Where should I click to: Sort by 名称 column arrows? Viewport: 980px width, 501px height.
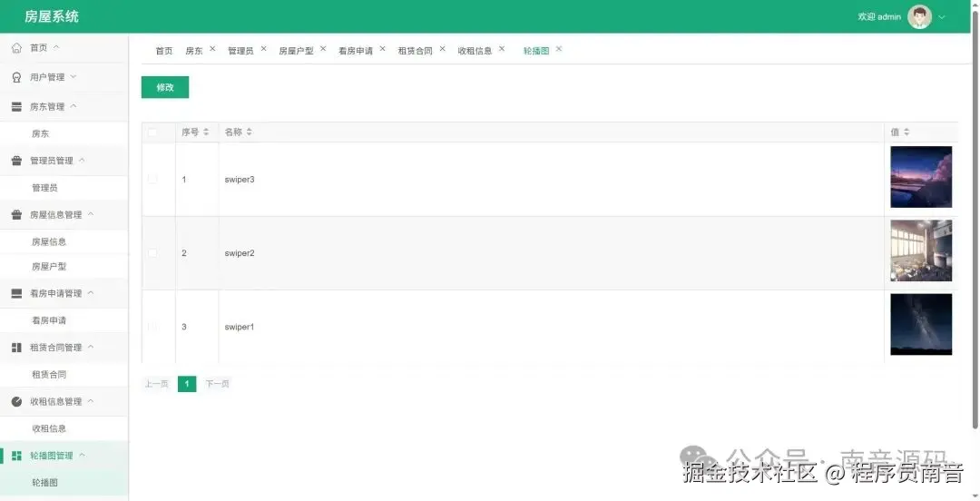tap(250, 132)
